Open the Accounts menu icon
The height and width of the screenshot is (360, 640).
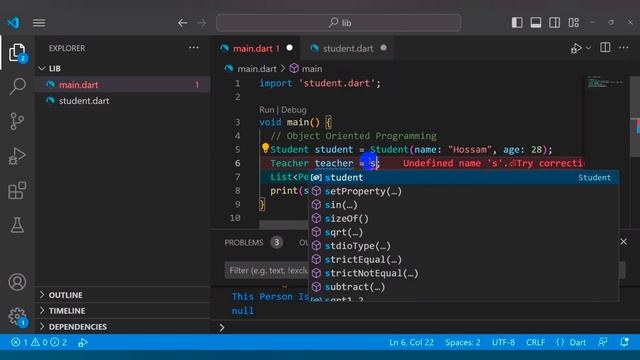click(17, 282)
